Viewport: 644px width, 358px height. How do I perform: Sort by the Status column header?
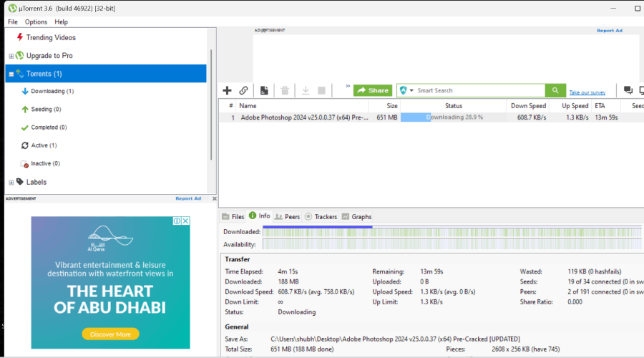click(454, 106)
